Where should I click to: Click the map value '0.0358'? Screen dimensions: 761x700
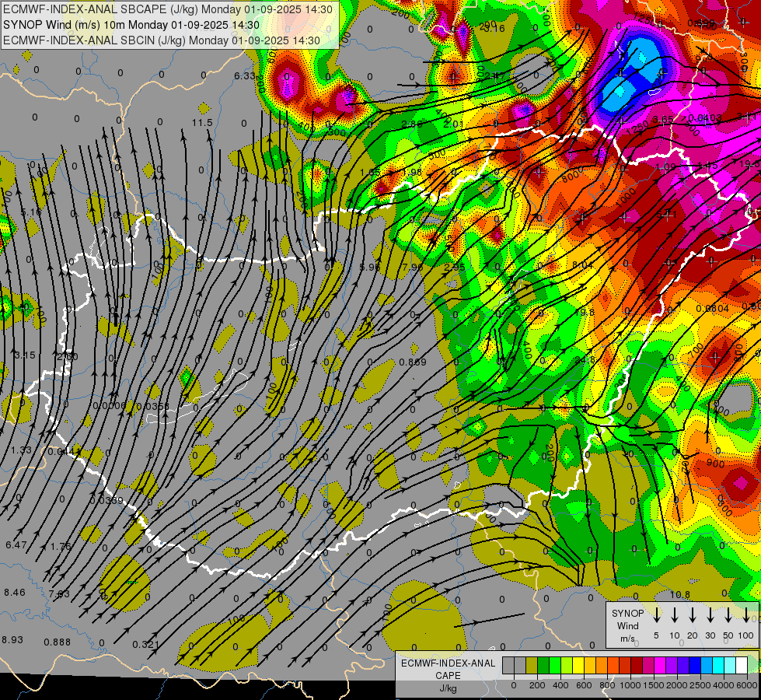[x=153, y=406]
